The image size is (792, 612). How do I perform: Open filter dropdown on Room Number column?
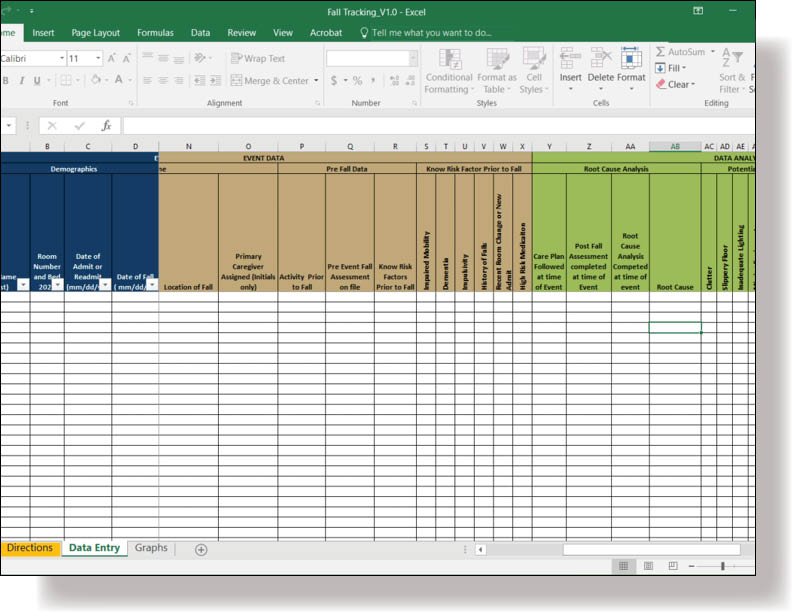[x=58, y=285]
